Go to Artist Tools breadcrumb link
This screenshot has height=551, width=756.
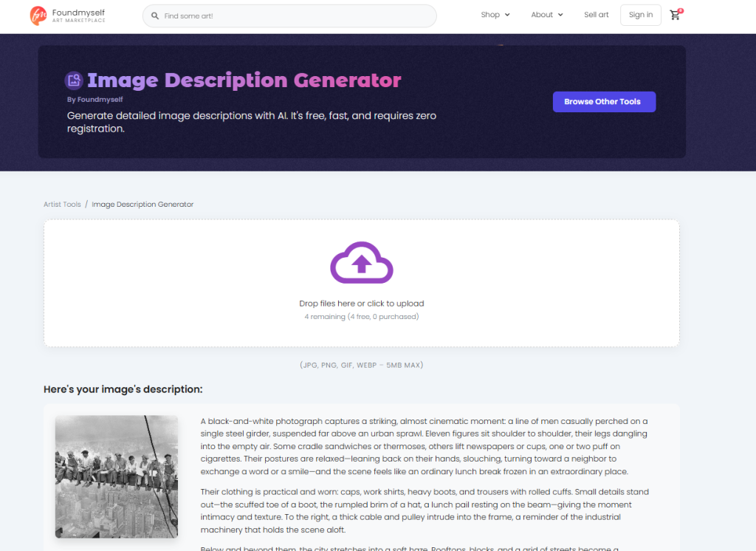[x=62, y=205]
